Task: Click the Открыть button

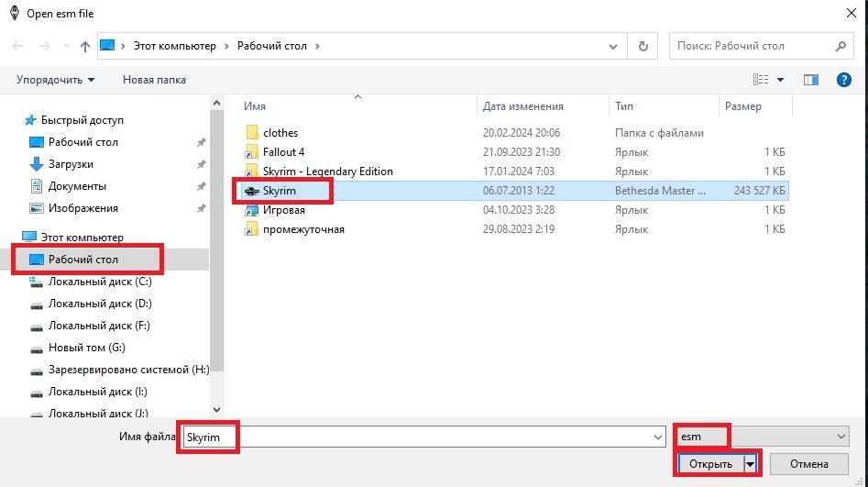Action: click(x=710, y=464)
